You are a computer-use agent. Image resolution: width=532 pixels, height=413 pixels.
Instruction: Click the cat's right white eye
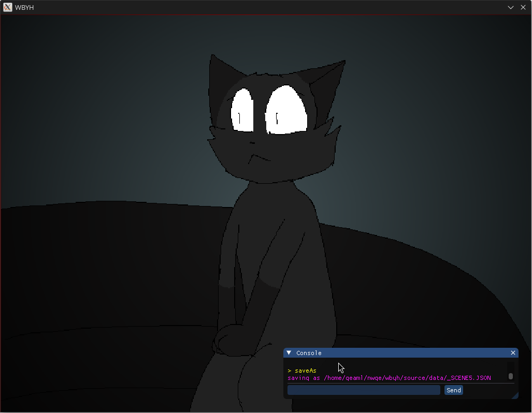287,110
